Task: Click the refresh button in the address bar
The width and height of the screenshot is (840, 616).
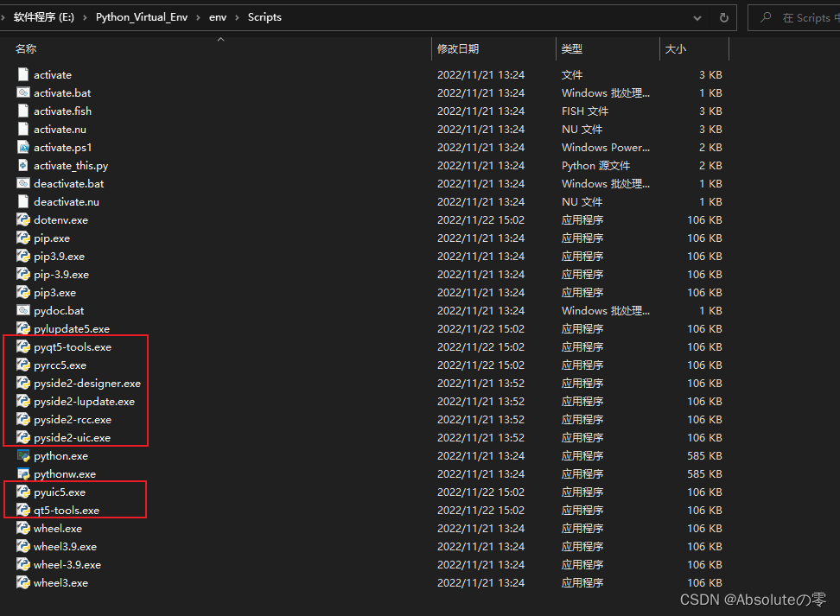Action: click(723, 16)
